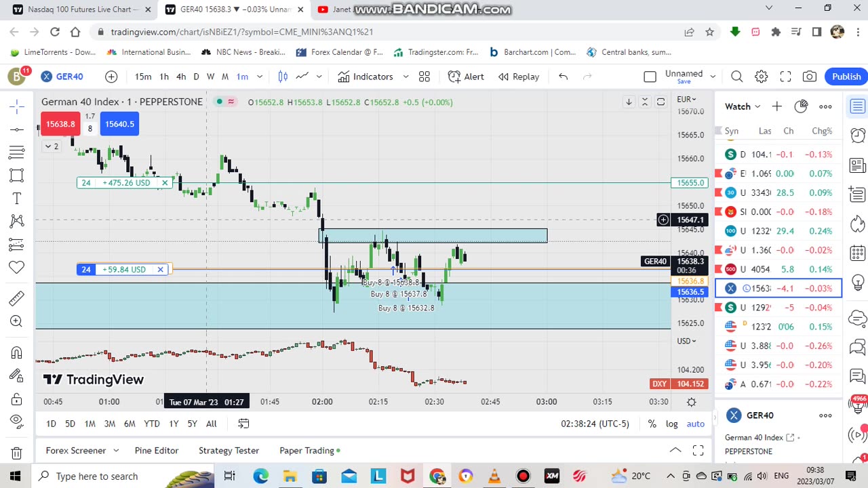Close the +59.84 USD position label

[x=160, y=270]
